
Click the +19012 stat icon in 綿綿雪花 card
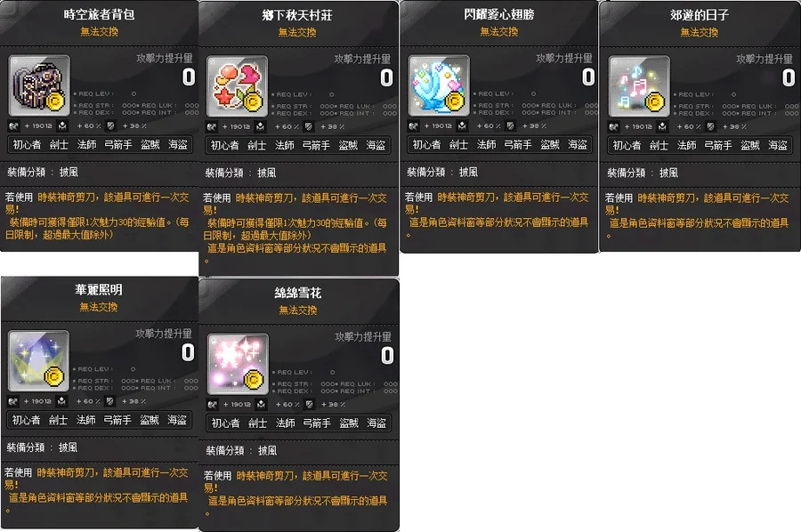click(212, 405)
